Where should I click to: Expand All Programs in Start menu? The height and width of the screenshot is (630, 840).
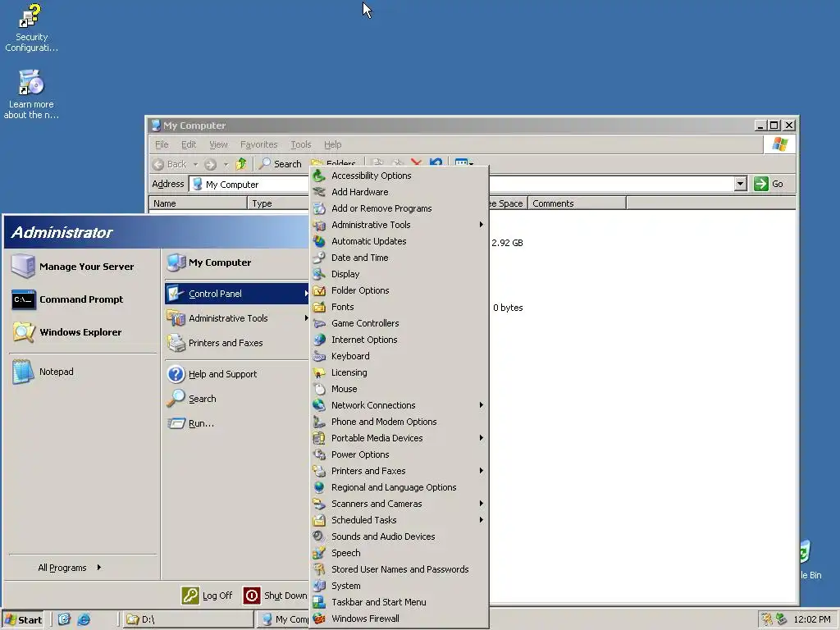pyautogui.click(x=70, y=568)
